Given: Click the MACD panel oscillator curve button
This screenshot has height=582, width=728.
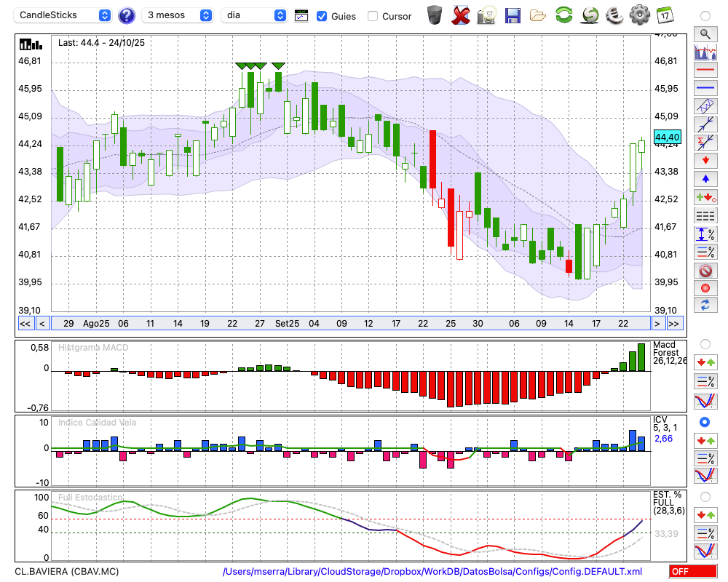Looking at the screenshot, I should coord(705,401).
